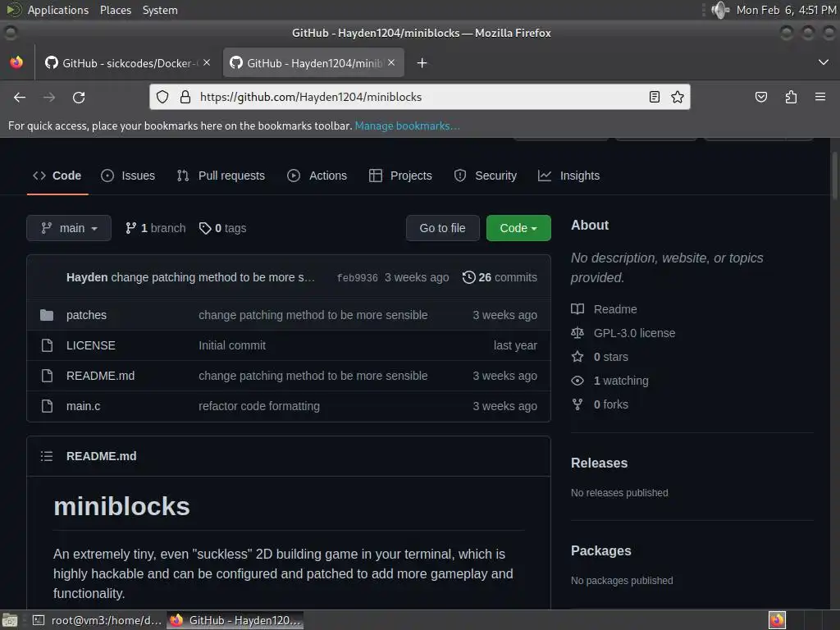Click Go to file button
Screen dimensions: 840x630
point(442,228)
